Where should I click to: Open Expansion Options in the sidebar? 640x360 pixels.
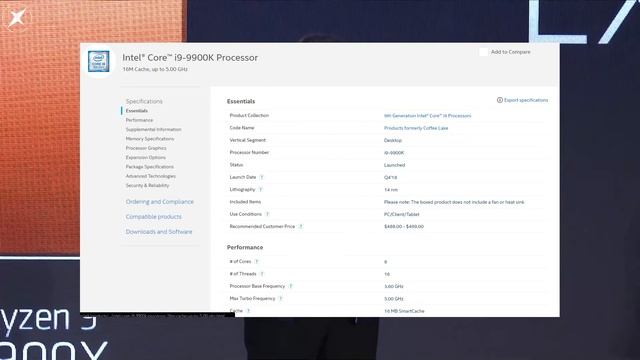[x=146, y=158]
